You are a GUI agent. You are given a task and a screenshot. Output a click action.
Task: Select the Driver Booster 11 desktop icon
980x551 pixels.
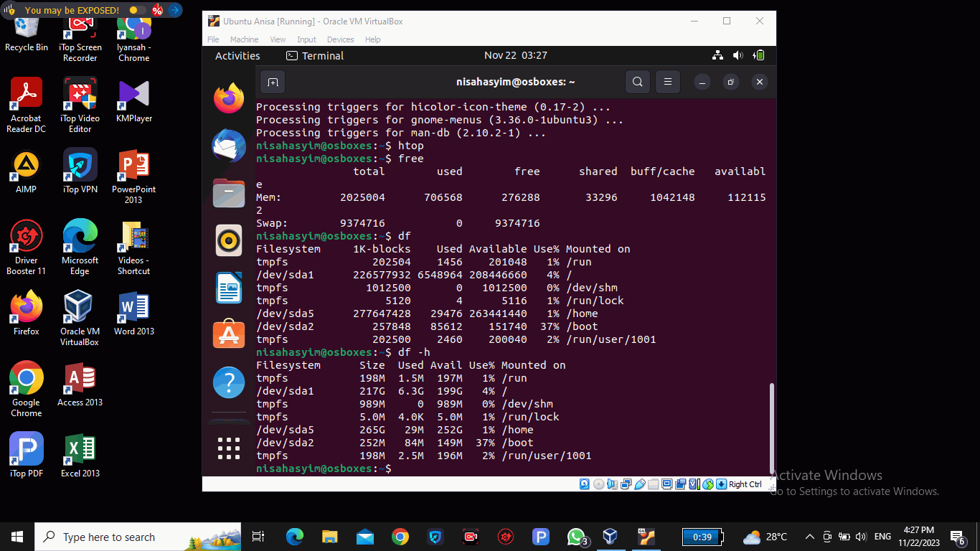click(x=27, y=248)
